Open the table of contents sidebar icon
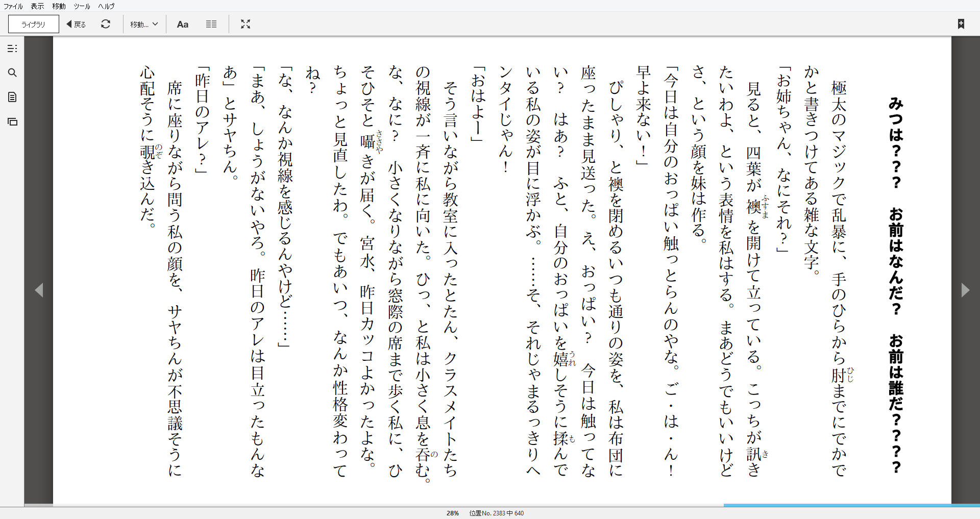 point(12,48)
